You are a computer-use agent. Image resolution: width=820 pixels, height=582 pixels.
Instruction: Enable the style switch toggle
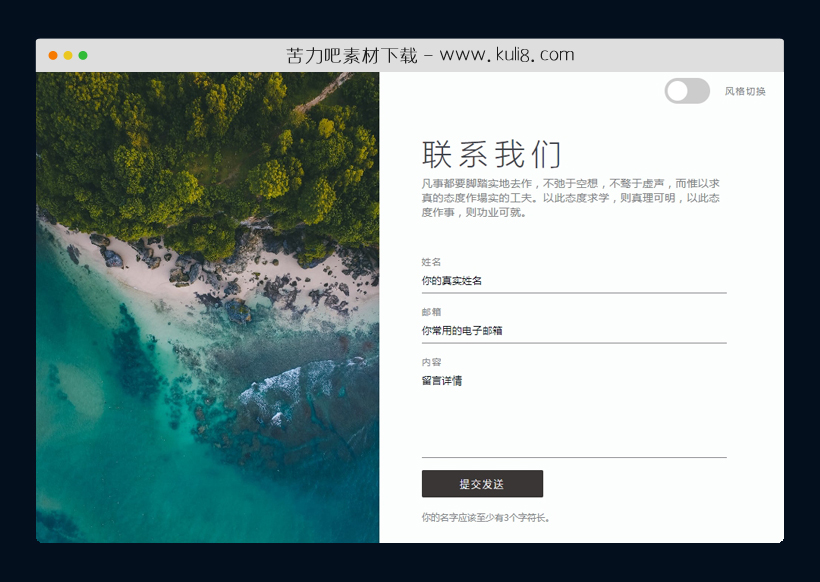tap(686, 91)
